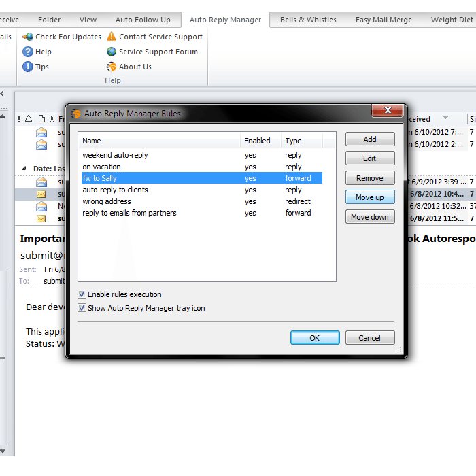Switch to the Weight Diet tab

452,20
